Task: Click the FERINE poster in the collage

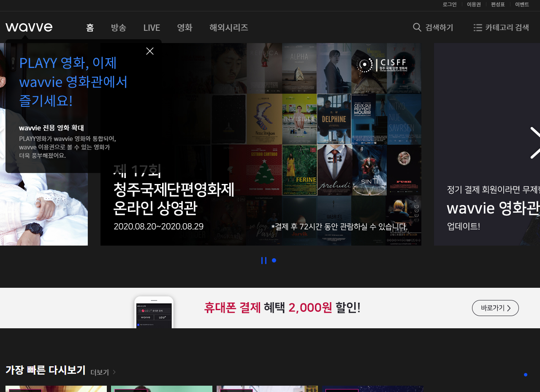Action: tap(299, 170)
